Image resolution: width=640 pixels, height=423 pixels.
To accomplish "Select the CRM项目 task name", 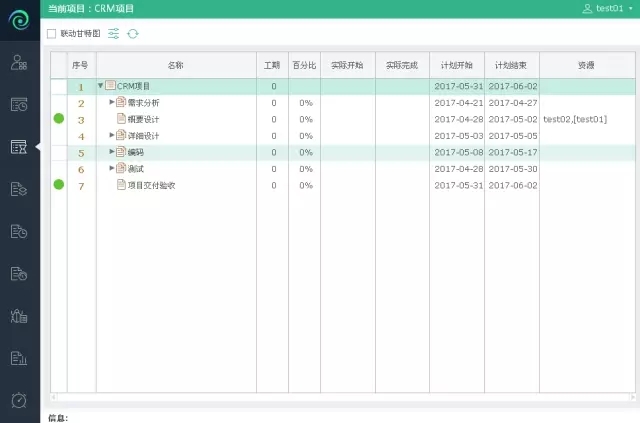I will pyautogui.click(x=133, y=86).
